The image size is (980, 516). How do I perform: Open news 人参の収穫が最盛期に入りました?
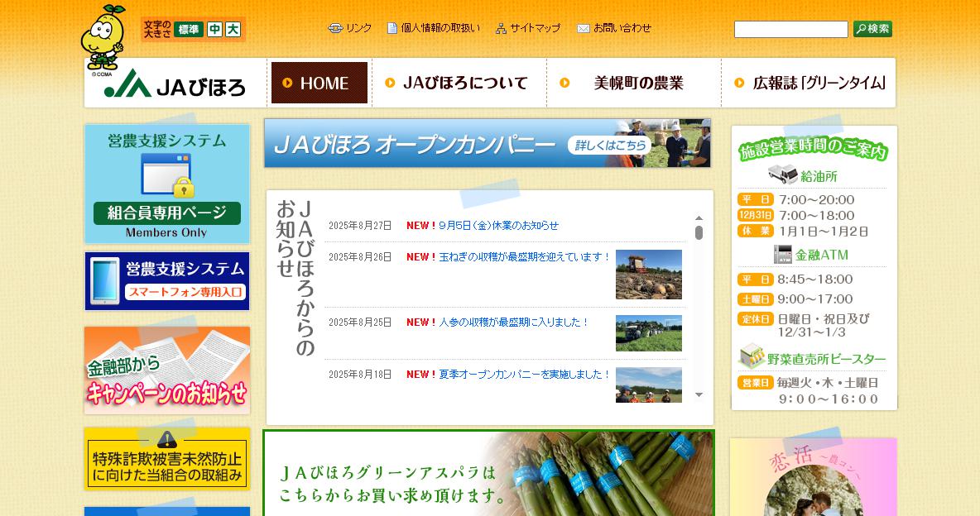[513, 322]
